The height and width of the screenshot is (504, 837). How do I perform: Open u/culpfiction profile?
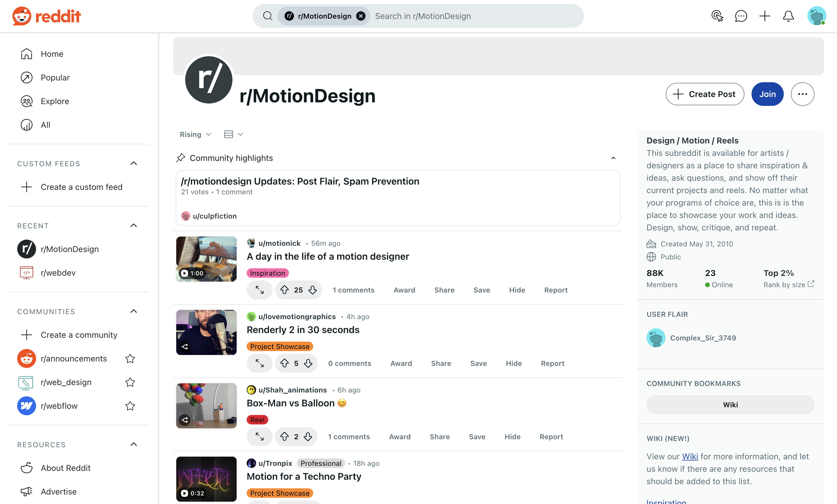[214, 216]
